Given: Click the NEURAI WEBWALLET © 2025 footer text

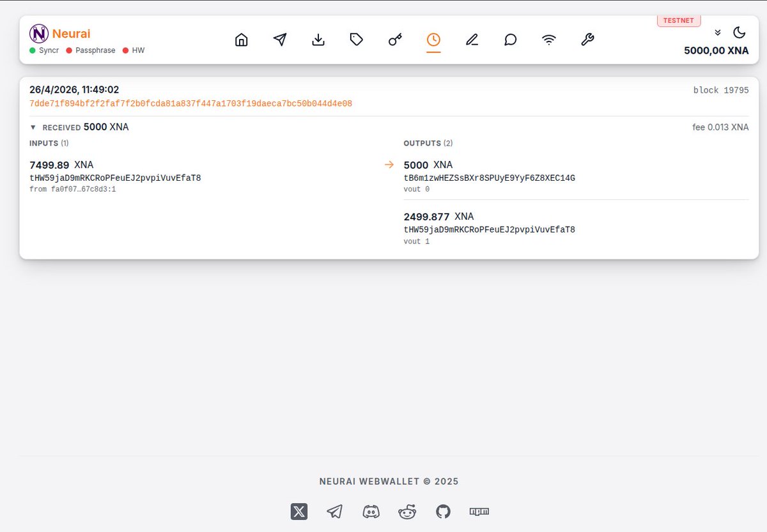Looking at the screenshot, I should point(389,482).
